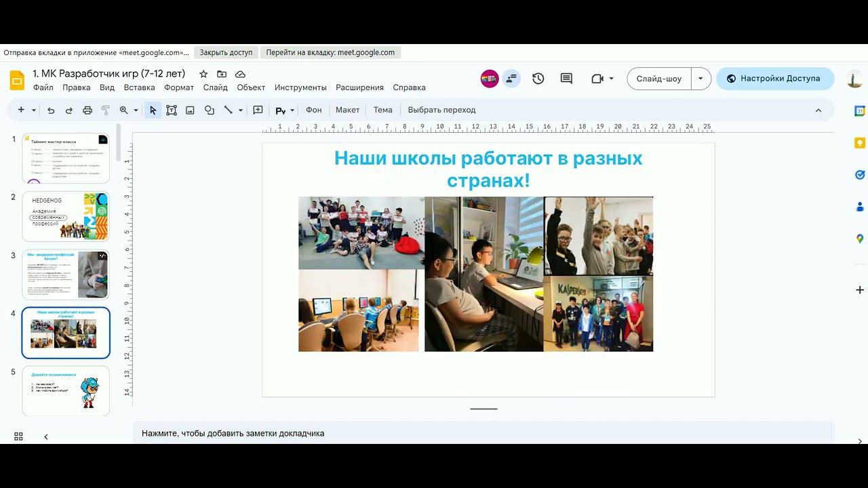
Task: Move the presentation to a folder
Action: click(x=222, y=74)
